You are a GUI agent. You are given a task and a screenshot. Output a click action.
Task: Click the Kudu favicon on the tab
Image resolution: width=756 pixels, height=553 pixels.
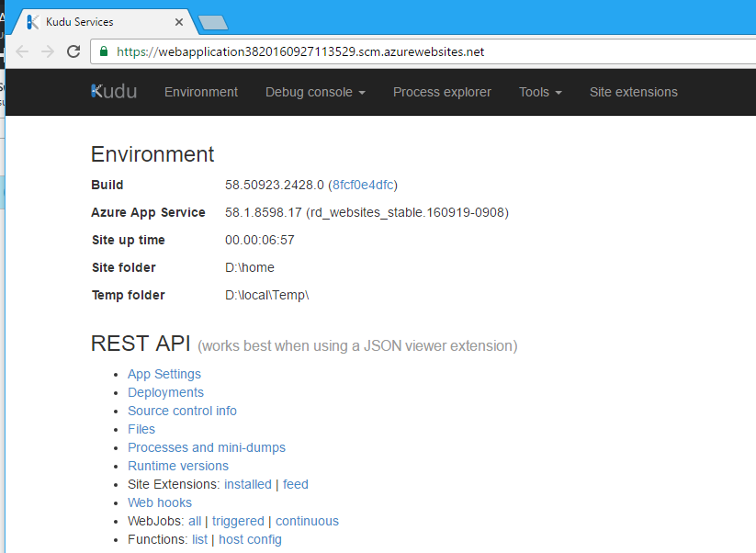tap(33, 22)
